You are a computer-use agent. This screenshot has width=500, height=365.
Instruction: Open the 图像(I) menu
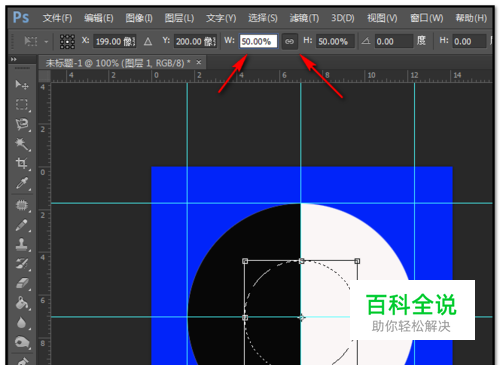pos(139,18)
